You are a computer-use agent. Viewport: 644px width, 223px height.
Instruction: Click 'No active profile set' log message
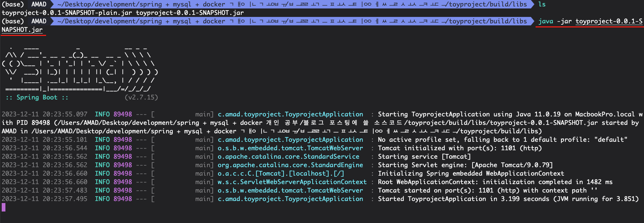pos(503,140)
